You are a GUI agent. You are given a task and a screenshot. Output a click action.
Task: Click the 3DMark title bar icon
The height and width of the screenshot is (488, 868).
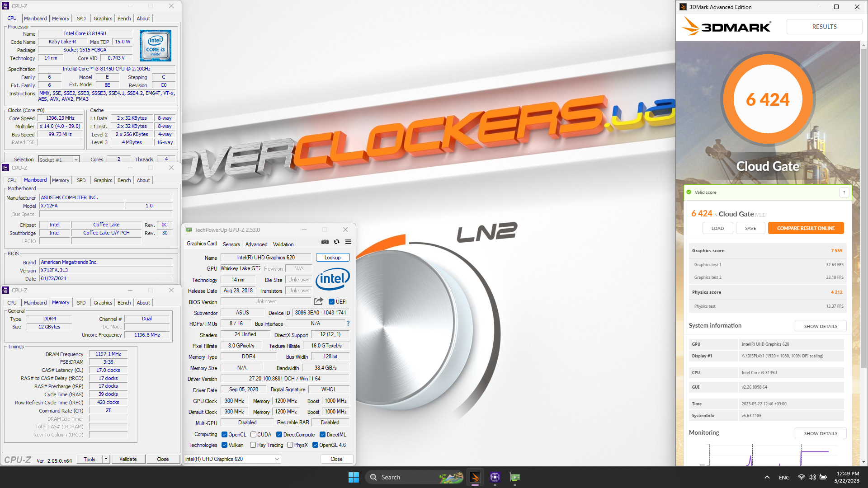pos(683,7)
